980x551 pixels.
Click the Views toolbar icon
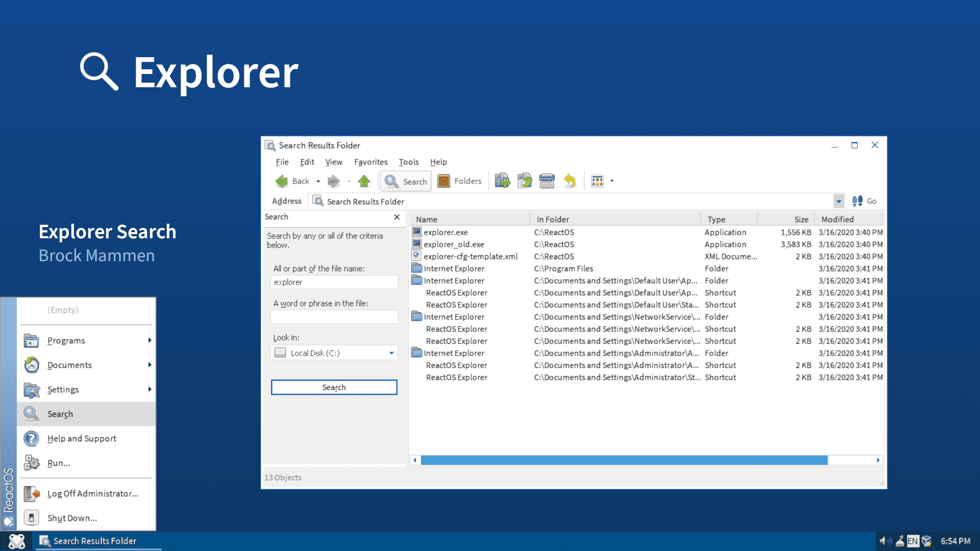596,181
